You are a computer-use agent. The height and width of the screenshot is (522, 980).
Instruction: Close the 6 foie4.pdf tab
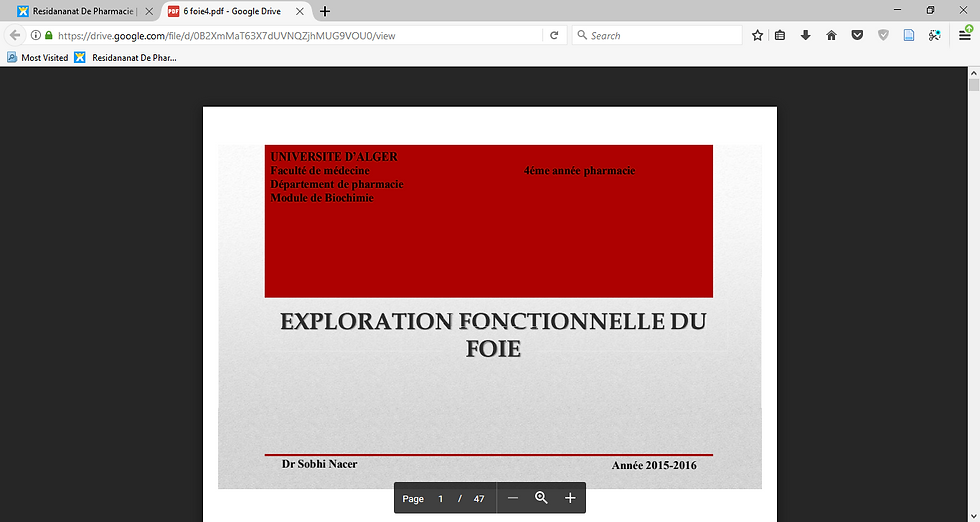[x=299, y=11]
